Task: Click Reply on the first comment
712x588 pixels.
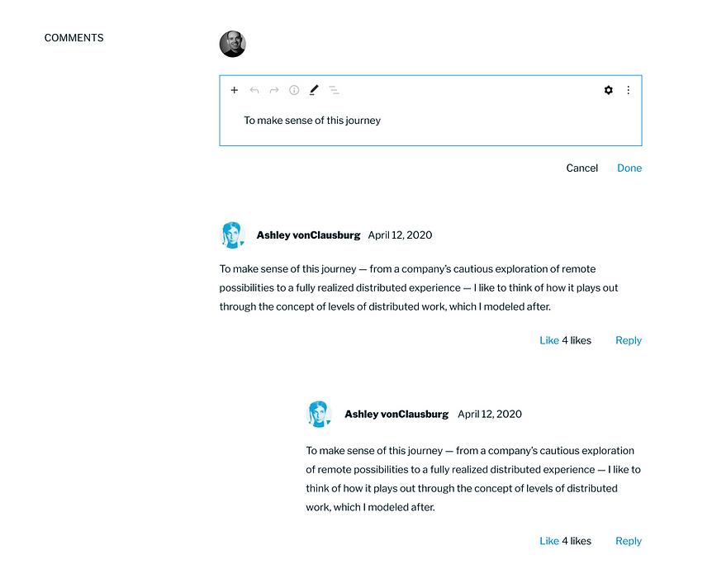Action: pos(628,340)
